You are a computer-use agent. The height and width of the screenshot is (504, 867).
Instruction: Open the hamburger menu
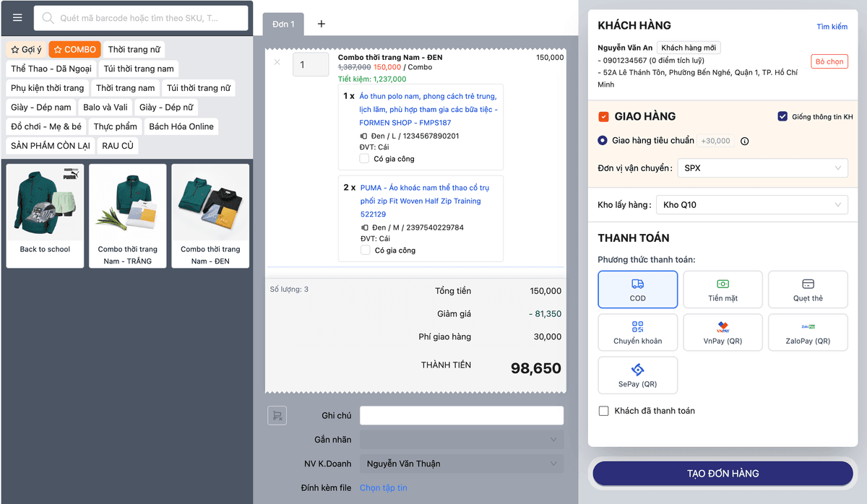[17, 18]
